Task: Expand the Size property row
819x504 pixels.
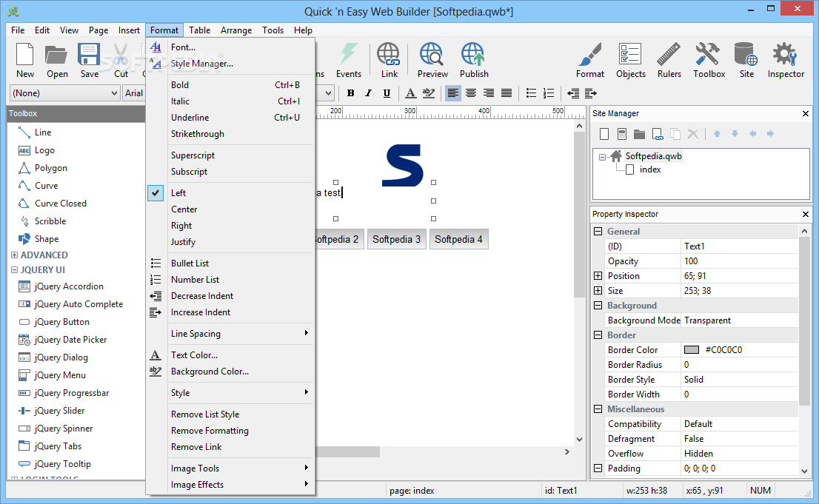Action: 598,290
